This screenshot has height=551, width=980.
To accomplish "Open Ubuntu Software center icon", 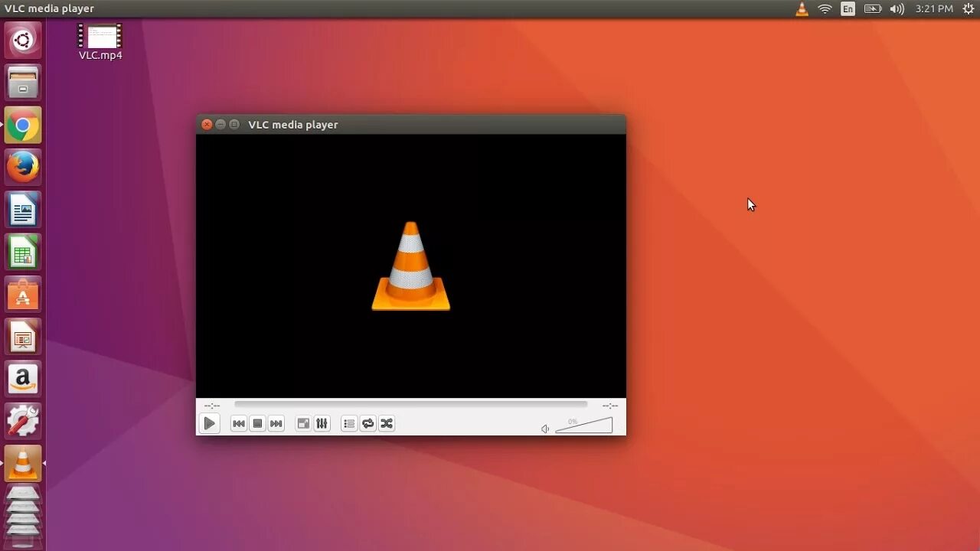I will click(x=23, y=295).
